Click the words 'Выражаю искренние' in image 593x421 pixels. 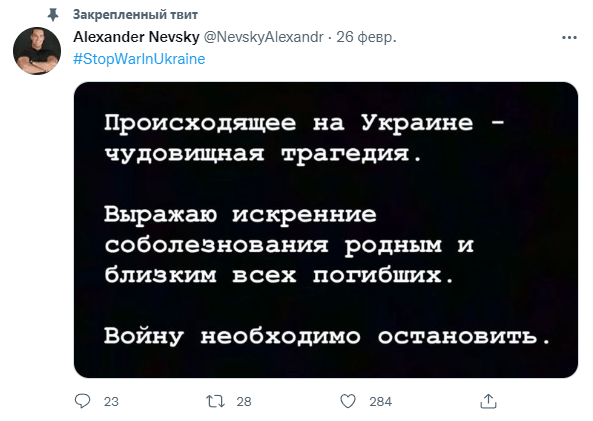(240, 215)
